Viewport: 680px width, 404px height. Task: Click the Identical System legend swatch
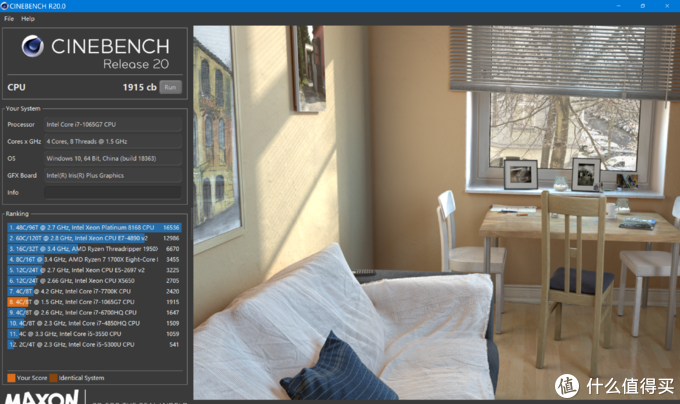pyautogui.click(x=53, y=378)
